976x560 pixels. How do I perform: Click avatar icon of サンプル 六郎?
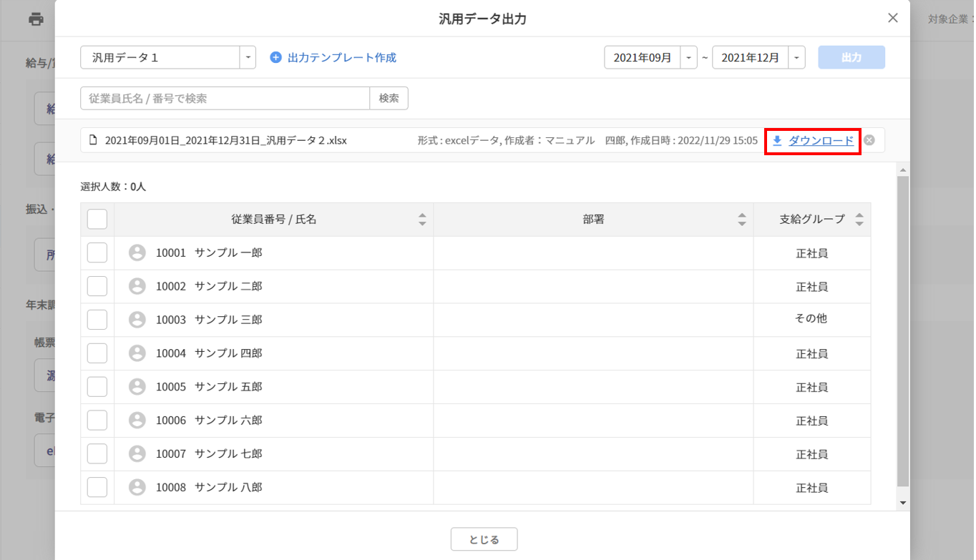coord(137,420)
